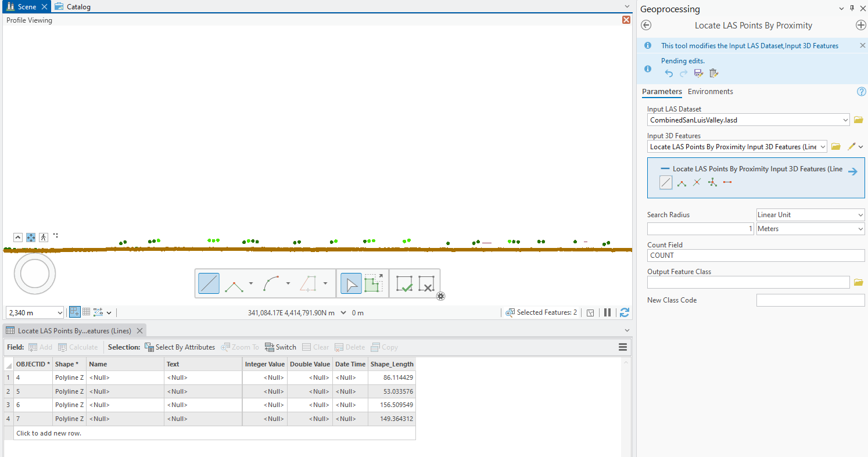Image resolution: width=868 pixels, height=457 pixels.
Task: Browse for Output Feature Class folder
Action: click(858, 282)
